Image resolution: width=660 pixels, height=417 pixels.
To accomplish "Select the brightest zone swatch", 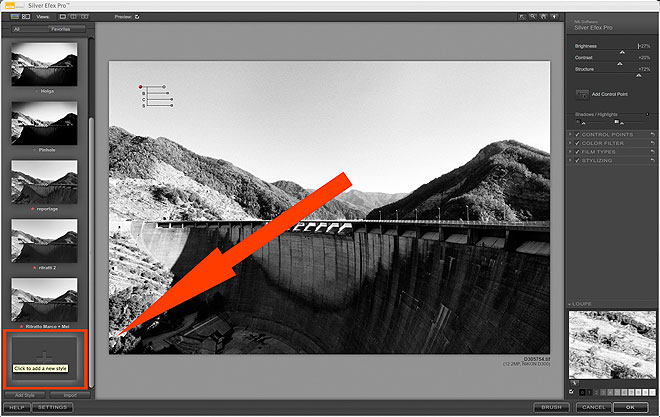I will [x=652, y=392].
